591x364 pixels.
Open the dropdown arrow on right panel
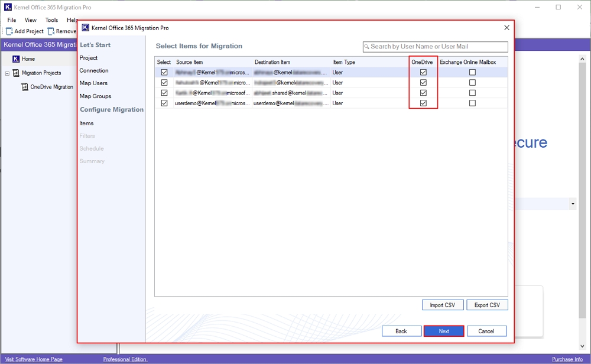tap(573, 204)
